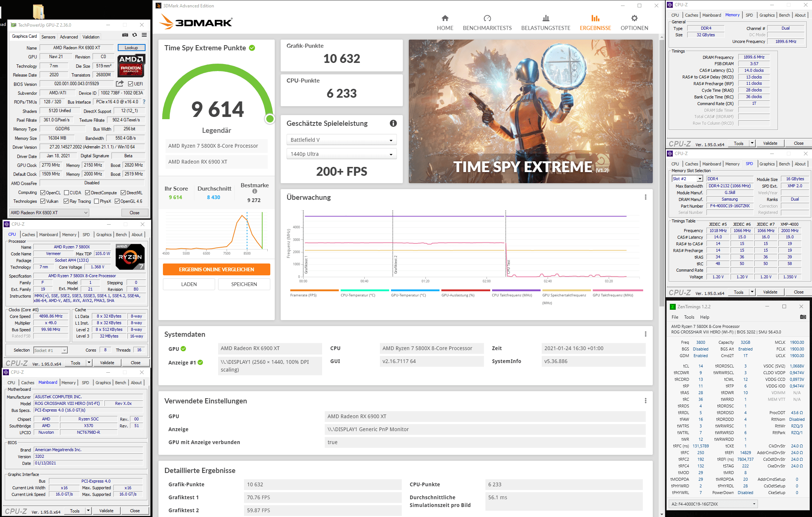Screen dimensions: 812x517
Task: Toggle PhysX checkbox in GPU-Z
Action: point(96,201)
